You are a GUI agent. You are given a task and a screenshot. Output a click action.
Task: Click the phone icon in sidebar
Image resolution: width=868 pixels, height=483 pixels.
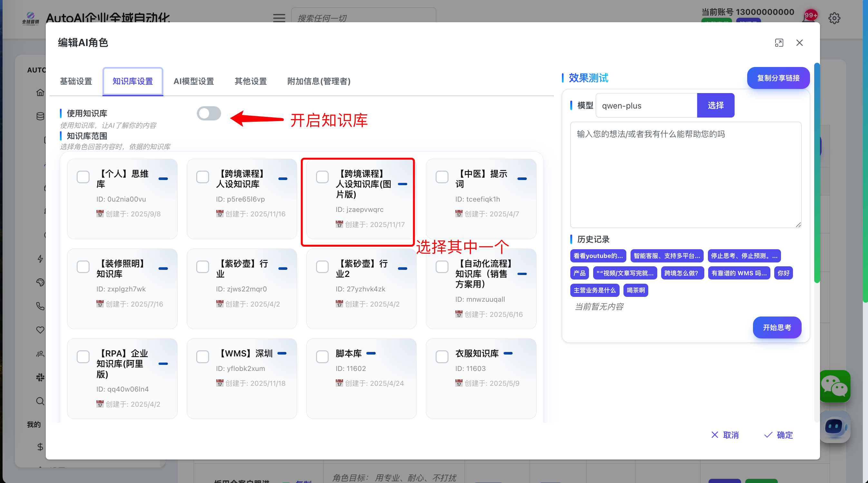point(40,306)
